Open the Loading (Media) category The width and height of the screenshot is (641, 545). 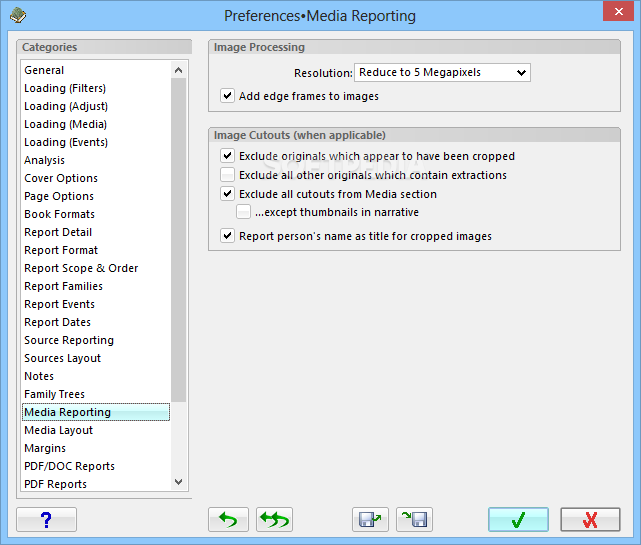[x=96, y=124]
